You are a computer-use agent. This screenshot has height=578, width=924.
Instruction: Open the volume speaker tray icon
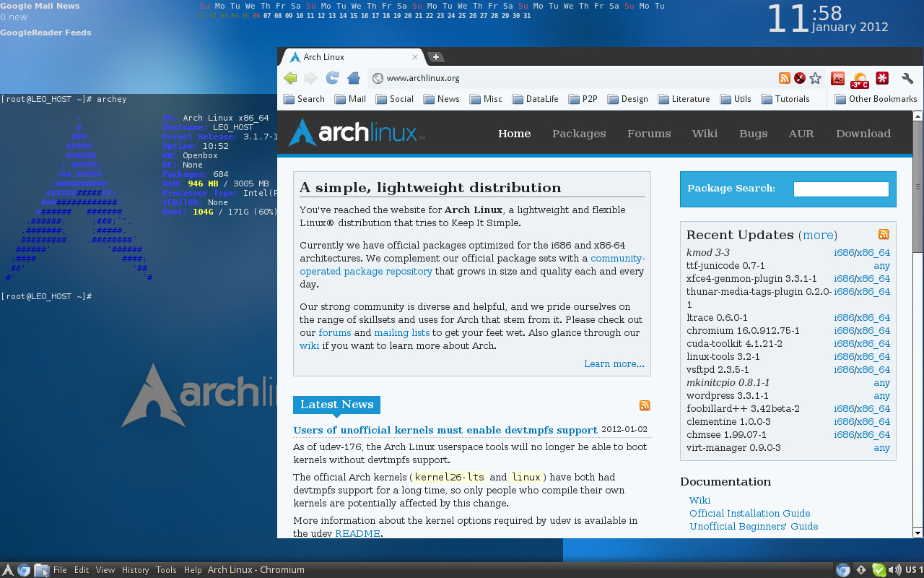894,570
